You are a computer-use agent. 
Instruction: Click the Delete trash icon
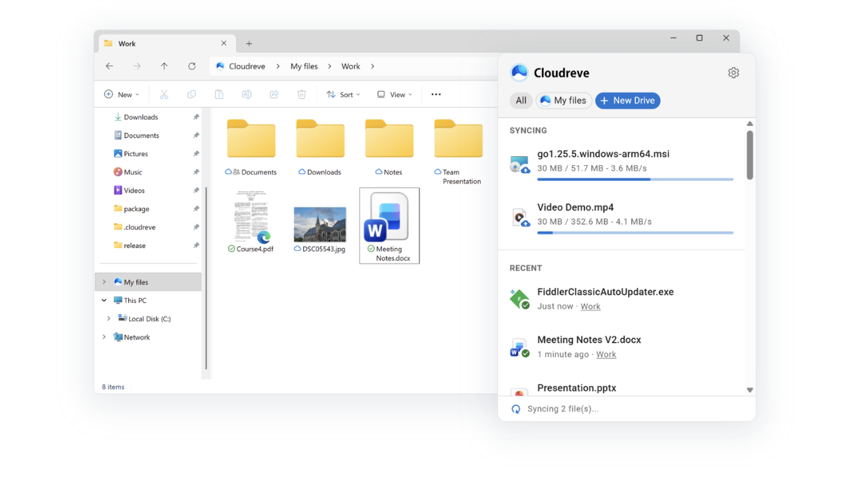302,94
